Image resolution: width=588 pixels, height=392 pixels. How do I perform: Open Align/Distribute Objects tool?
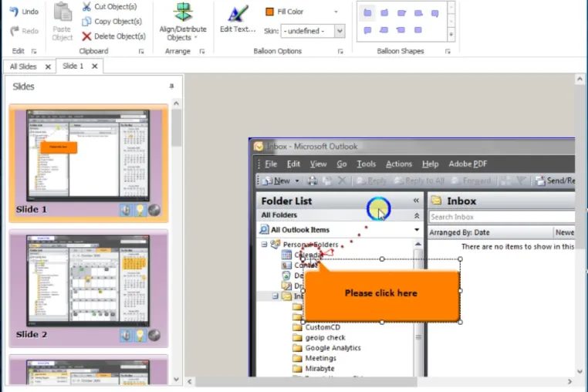point(183,22)
